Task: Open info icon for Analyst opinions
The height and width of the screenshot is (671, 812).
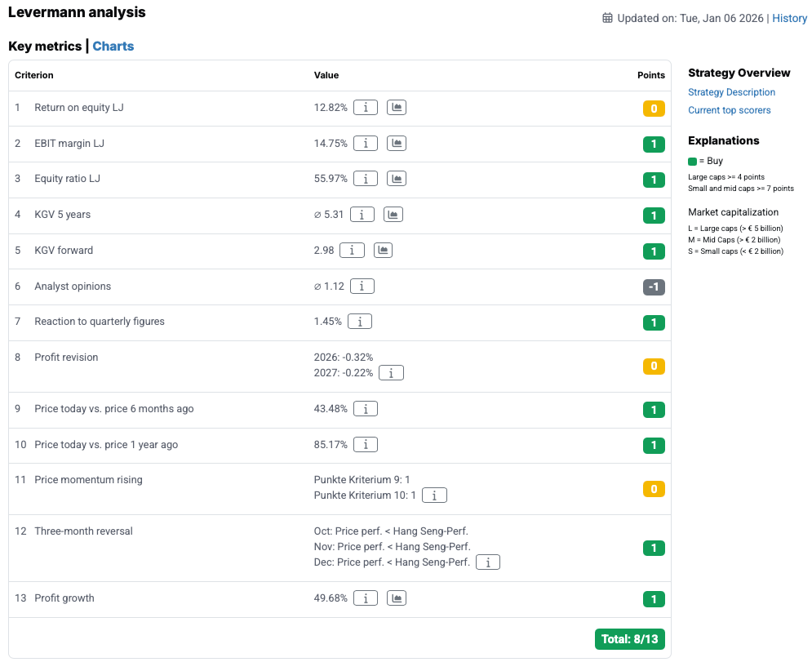Action: [x=362, y=286]
